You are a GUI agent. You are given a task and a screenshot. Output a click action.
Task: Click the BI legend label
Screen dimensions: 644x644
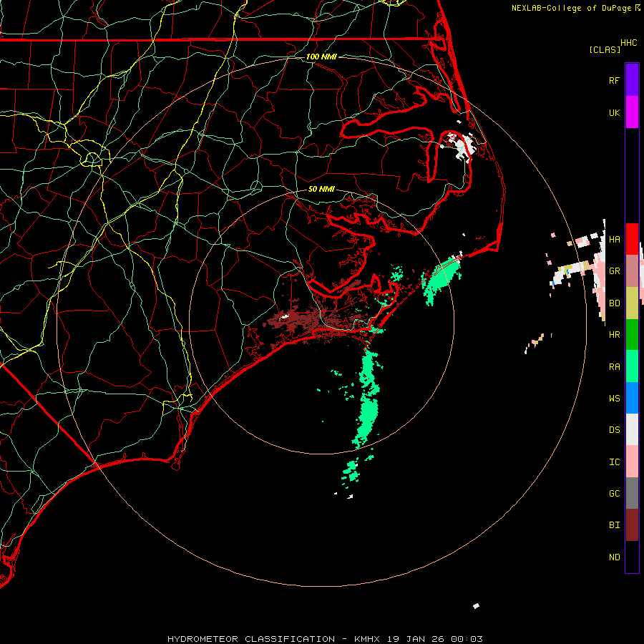614,525
